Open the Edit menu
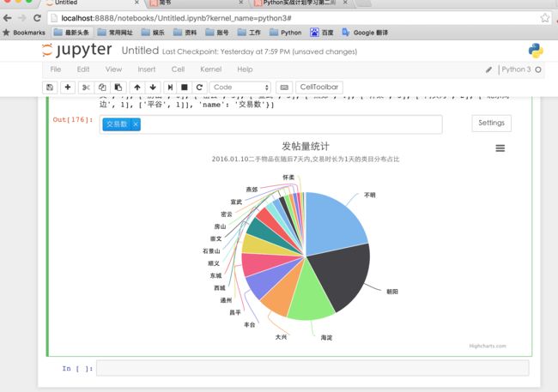Image resolution: width=558 pixels, height=392 pixels. click(83, 69)
